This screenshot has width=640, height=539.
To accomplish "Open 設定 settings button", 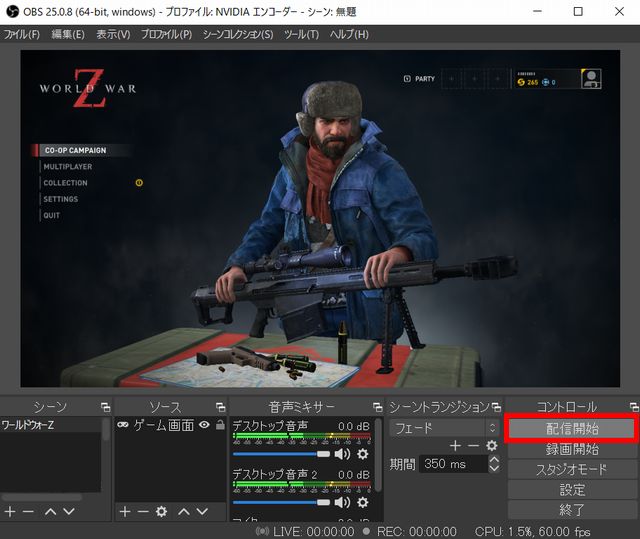I will click(572, 490).
